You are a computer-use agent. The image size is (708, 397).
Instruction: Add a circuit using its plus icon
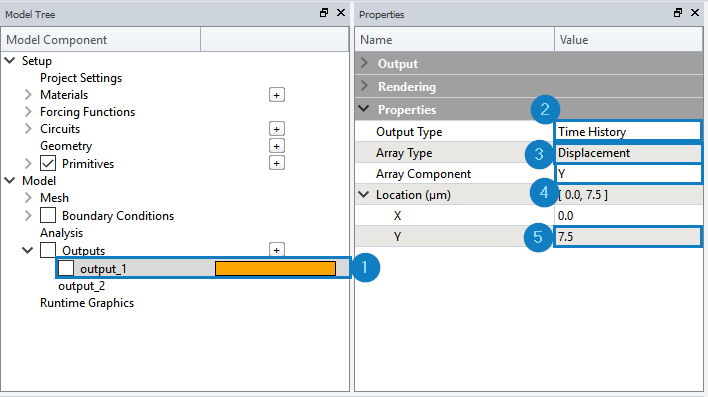[277, 129]
